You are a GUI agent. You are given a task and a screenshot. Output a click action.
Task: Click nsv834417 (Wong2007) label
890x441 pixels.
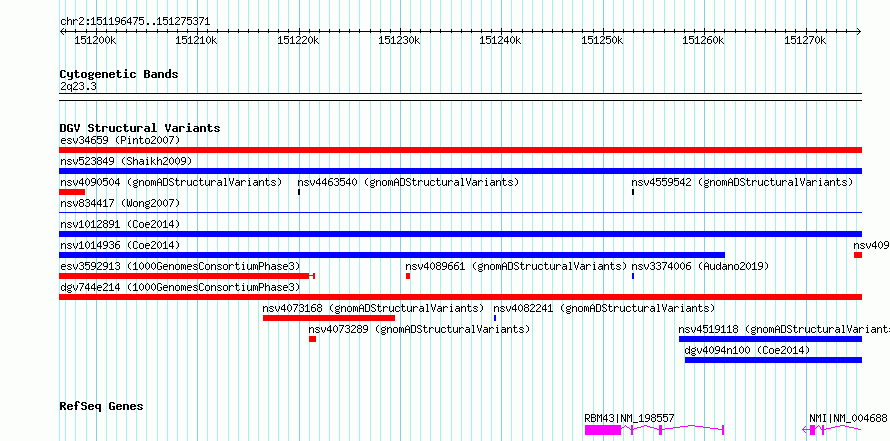[x=120, y=203]
